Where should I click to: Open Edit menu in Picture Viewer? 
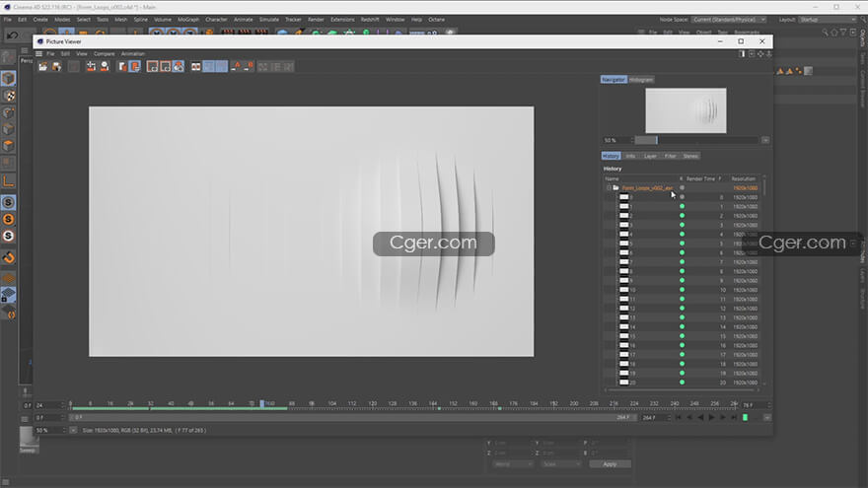pos(65,53)
